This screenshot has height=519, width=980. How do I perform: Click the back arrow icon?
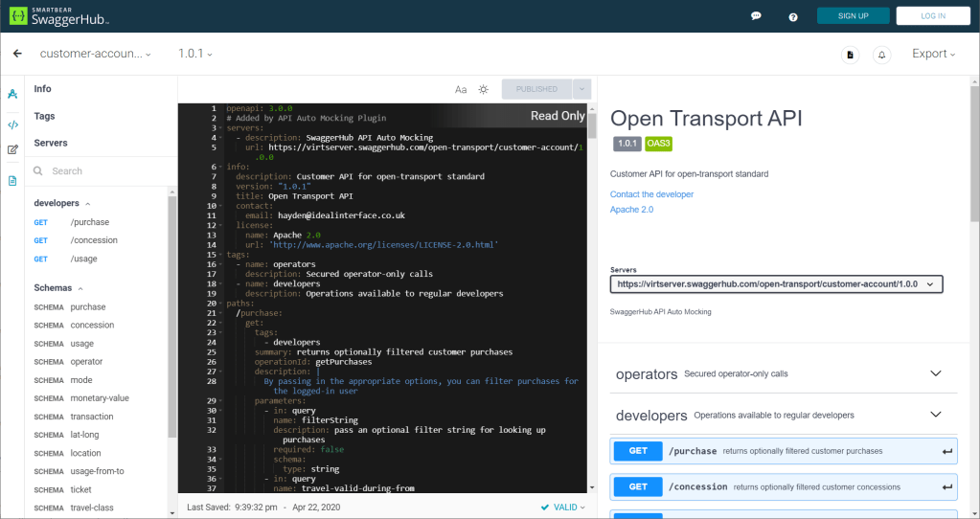point(17,54)
